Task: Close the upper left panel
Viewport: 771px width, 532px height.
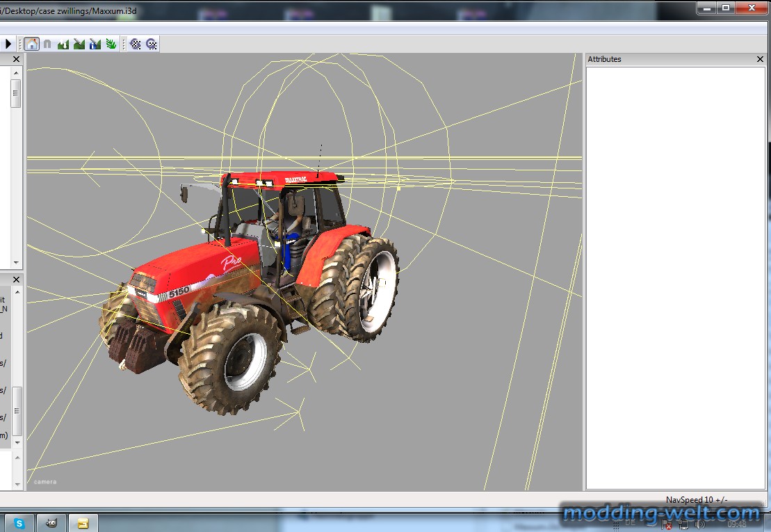Action: tap(16, 59)
